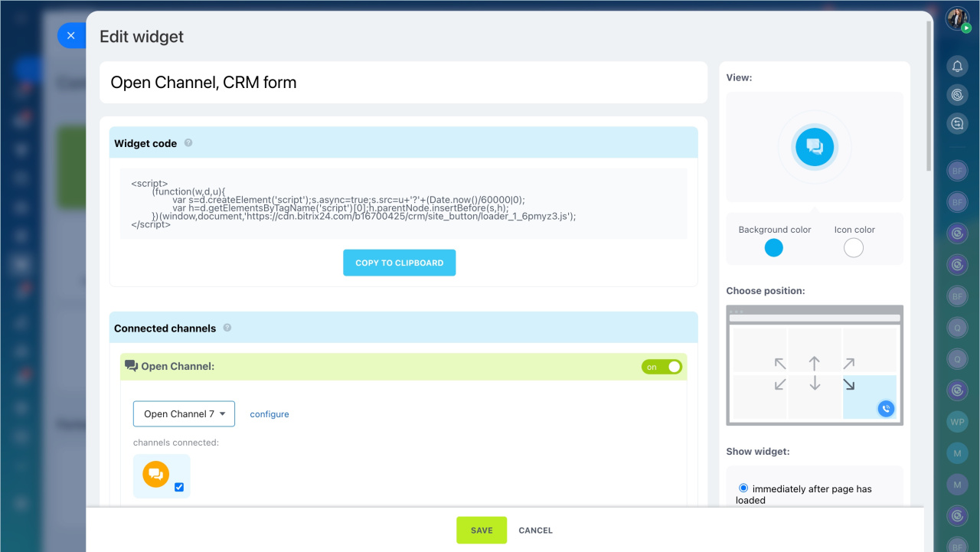The image size is (980, 552).
Task: Select bottom-right widget position arrow
Action: click(849, 384)
